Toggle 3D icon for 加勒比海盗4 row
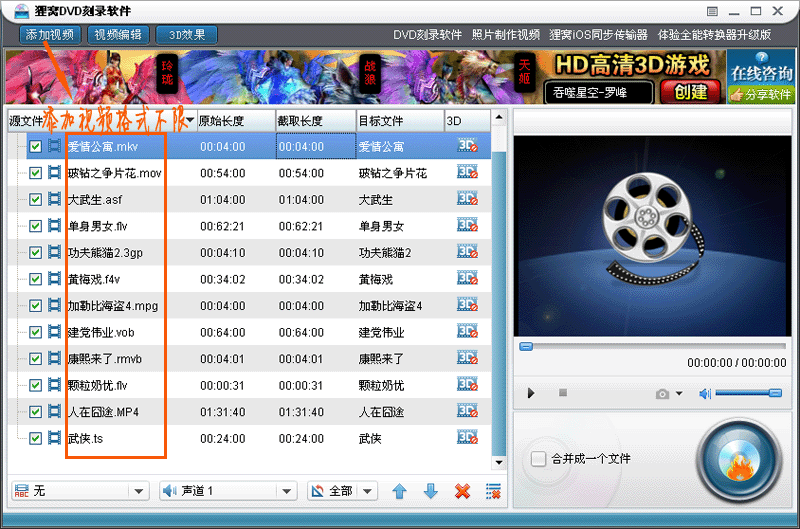The width and height of the screenshot is (800, 529). click(x=467, y=305)
